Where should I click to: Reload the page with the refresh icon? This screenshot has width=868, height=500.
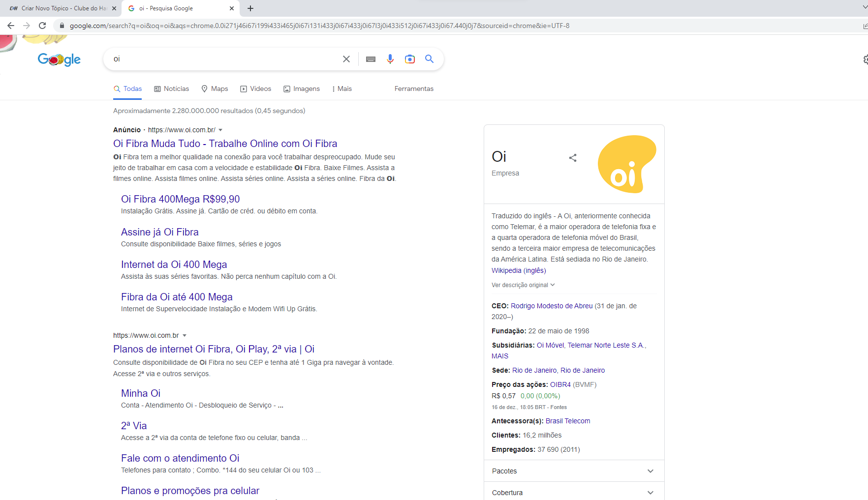[x=42, y=26]
